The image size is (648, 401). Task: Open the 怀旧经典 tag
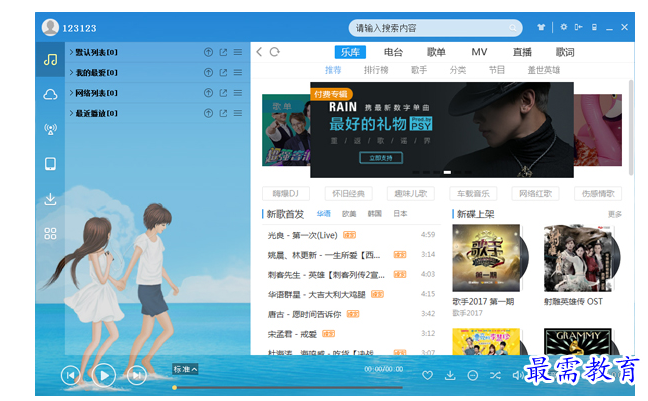348,193
